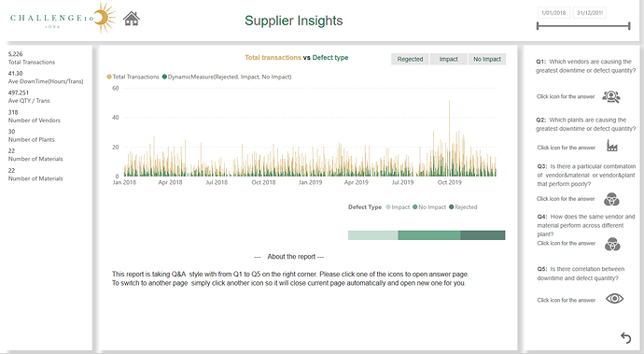Click the Q4 question text
Image resolution: width=644 pixels, height=354 pixels.
point(586,225)
